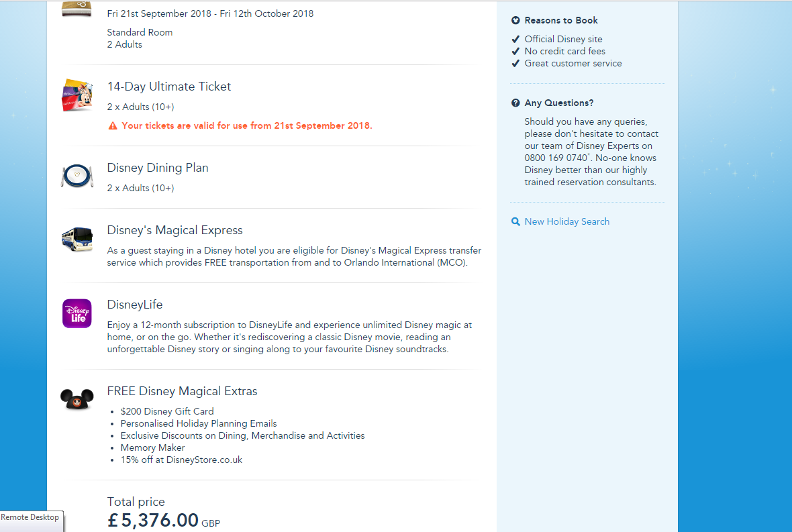This screenshot has height=532, width=792.
Task: Click the DisneyLife 12-month subscription description
Action: tap(289, 337)
